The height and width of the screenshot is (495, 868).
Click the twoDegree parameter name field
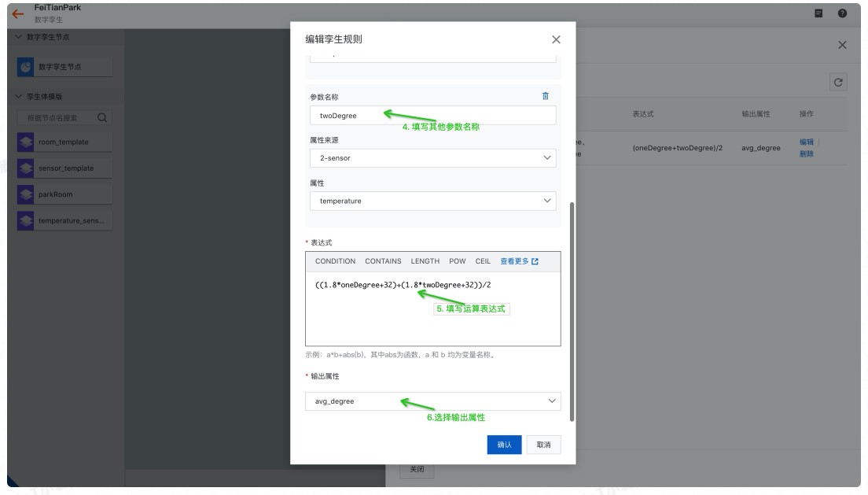(433, 116)
